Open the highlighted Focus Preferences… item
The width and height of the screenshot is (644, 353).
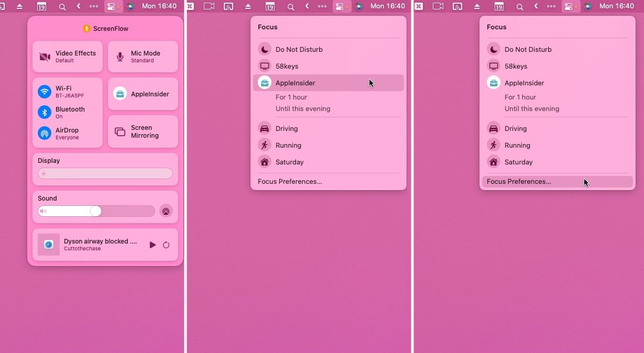tap(556, 182)
